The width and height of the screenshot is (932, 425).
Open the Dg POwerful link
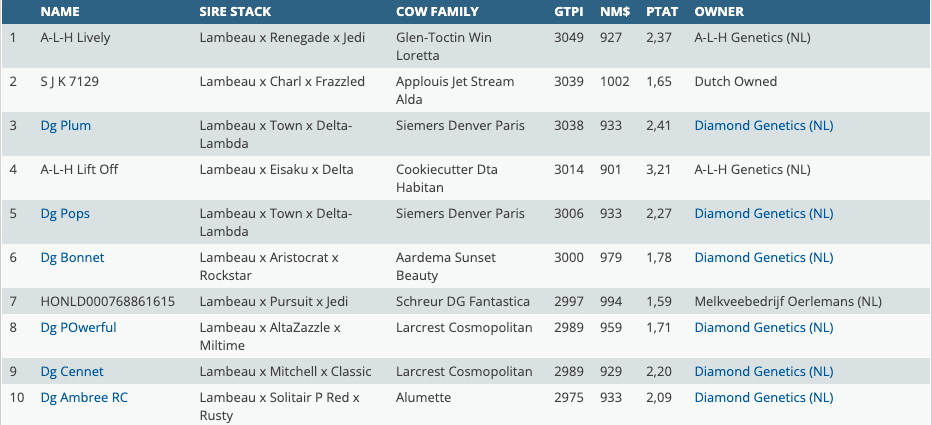point(78,328)
